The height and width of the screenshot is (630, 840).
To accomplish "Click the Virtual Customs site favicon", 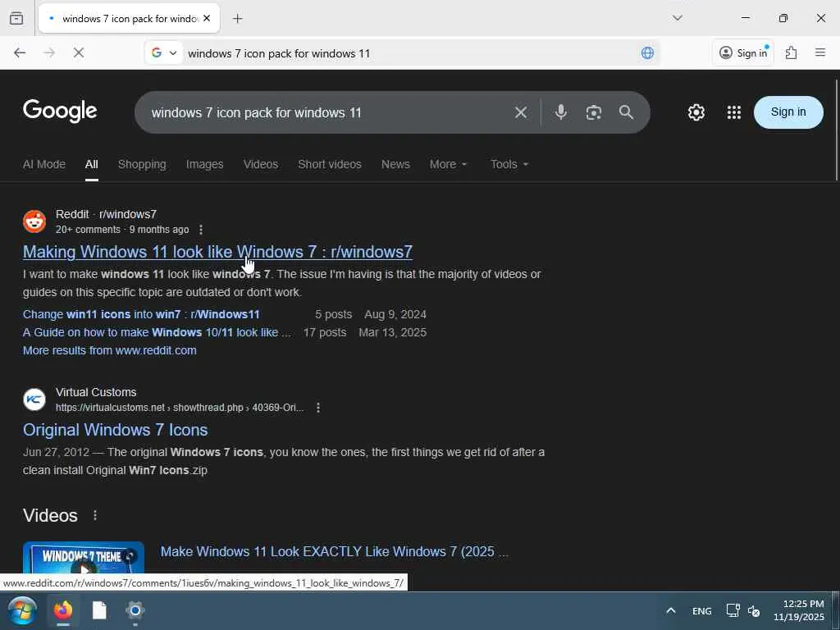I will coord(34,399).
